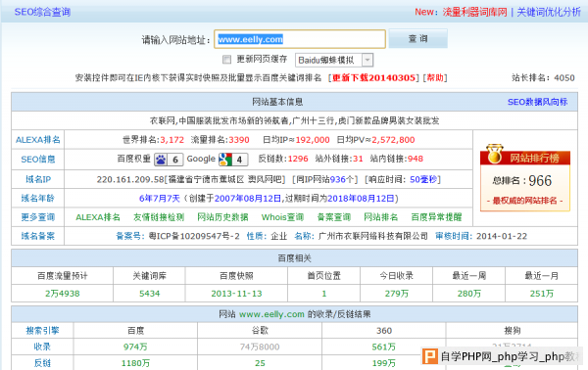Screen dimensions: 588x370
Task: Click backlink count 1296
Action: point(298,159)
